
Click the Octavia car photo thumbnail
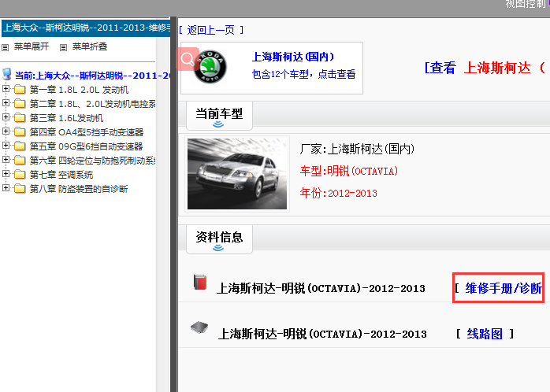(237, 174)
